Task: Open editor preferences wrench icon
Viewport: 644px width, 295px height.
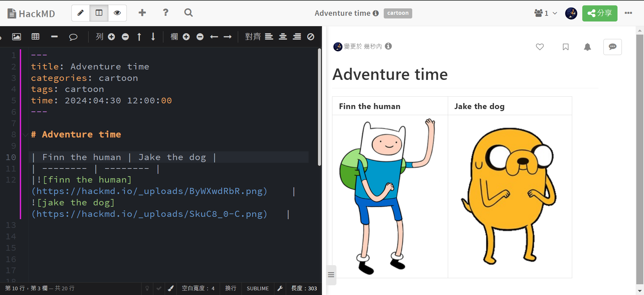Action: [x=280, y=288]
